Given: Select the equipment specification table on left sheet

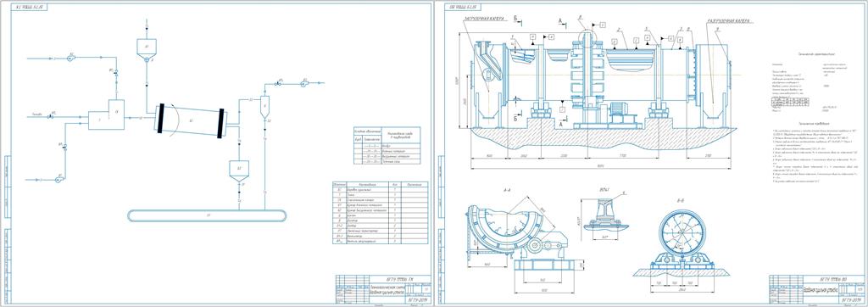Looking at the screenshot, I should click(381, 212).
